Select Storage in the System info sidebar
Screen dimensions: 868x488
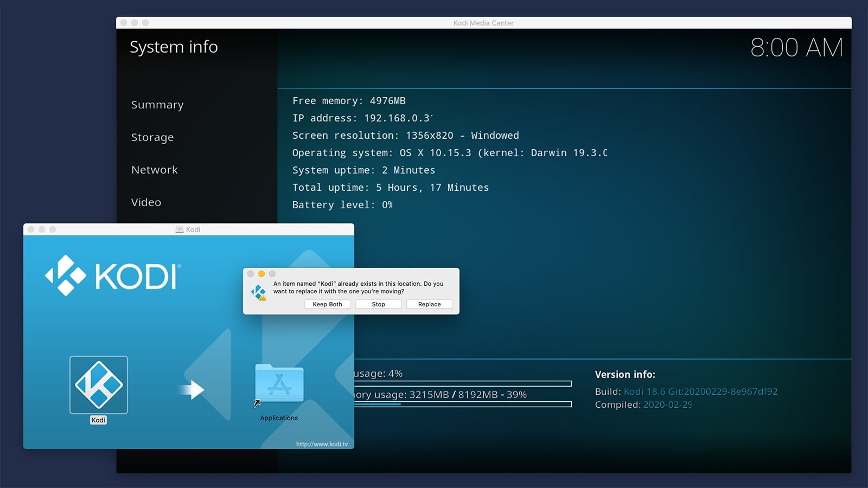(152, 137)
